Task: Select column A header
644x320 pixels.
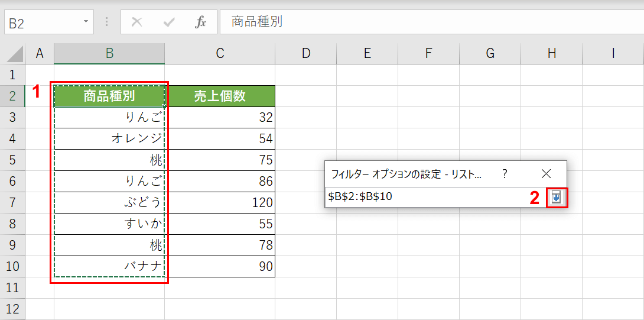Action: coord(40,54)
